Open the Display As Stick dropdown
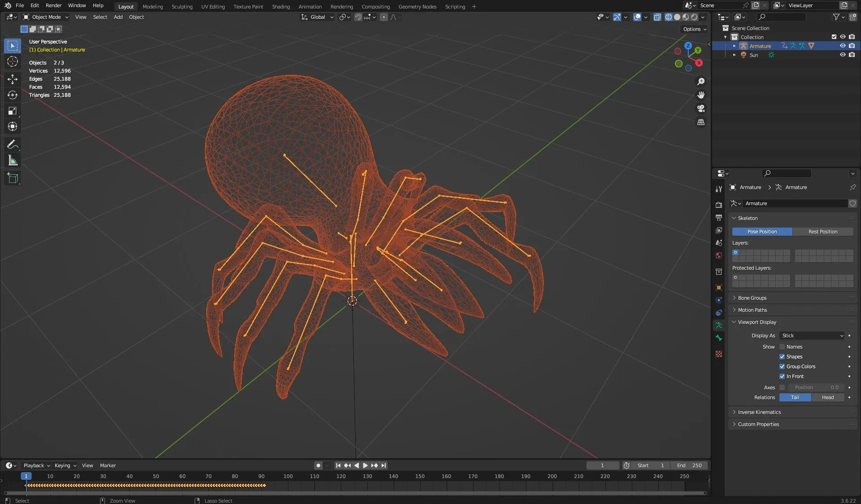Viewport: 861px width, 504px height. [x=812, y=336]
